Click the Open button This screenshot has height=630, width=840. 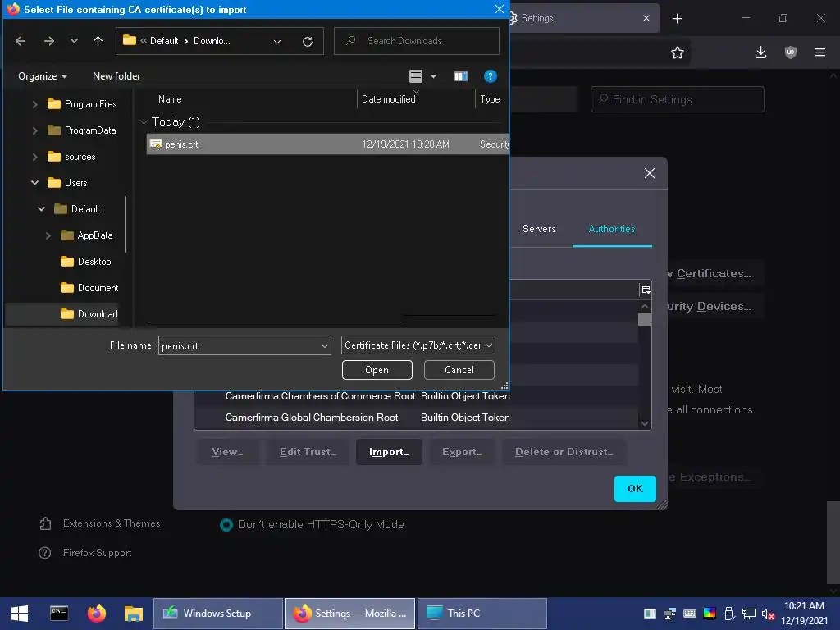pos(377,370)
